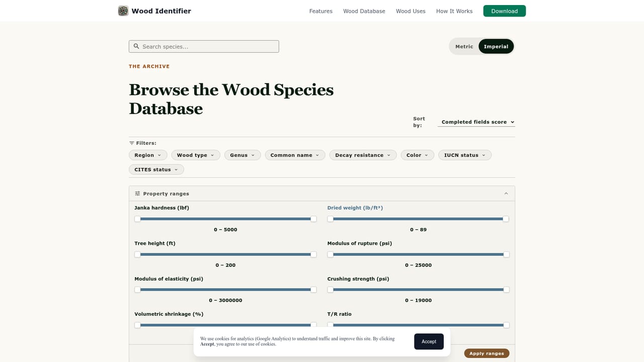This screenshot has height=362, width=644.
Task: Click the Tree height (ft) label
Action: pos(155,243)
